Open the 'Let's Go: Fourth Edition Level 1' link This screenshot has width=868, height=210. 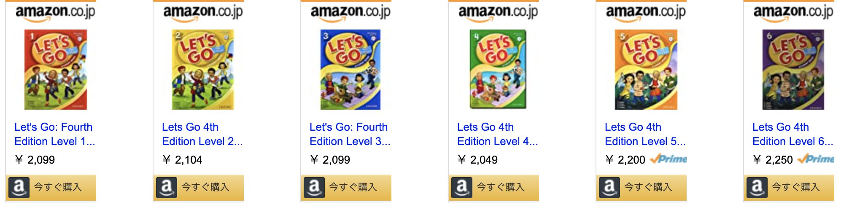coord(54,134)
